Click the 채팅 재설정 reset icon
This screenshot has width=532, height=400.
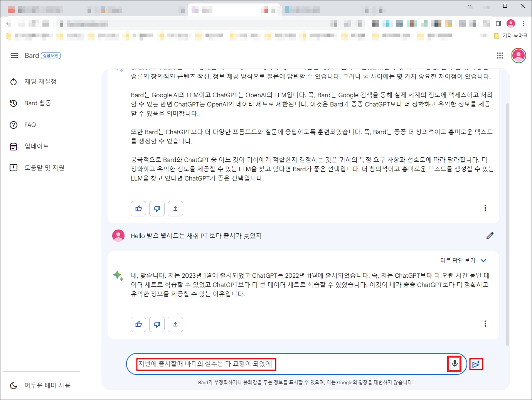coord(13,82)
